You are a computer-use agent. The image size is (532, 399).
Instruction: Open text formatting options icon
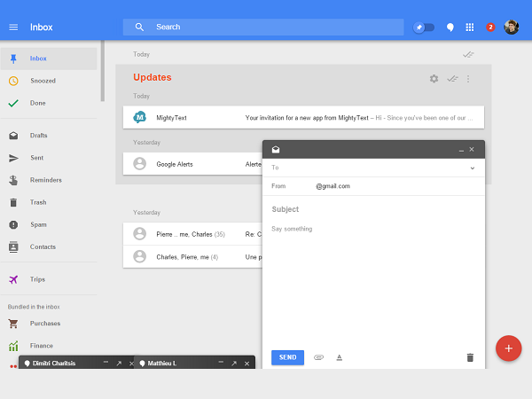tap(339, 357)
